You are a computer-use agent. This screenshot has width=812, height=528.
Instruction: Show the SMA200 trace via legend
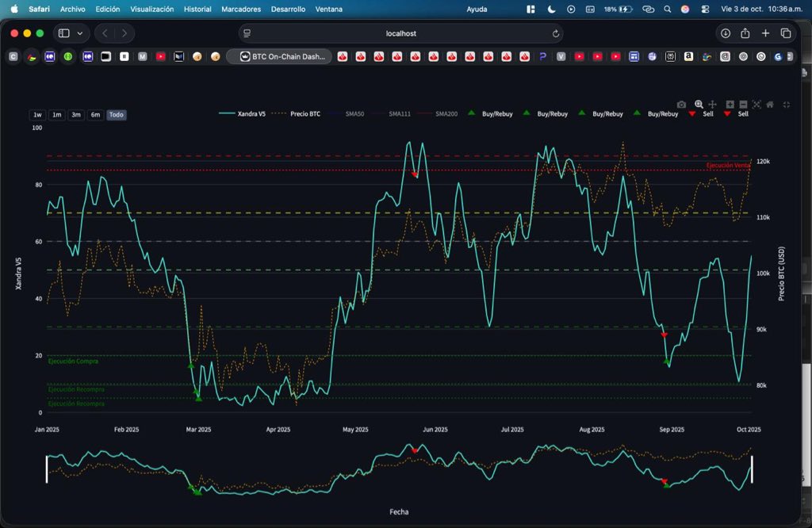[x=437, y=114]
